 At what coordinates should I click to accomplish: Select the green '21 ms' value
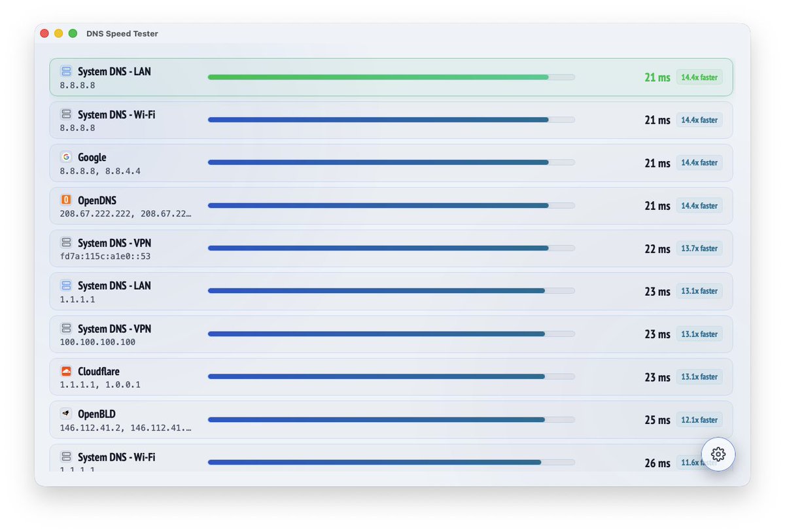point(657,77)
